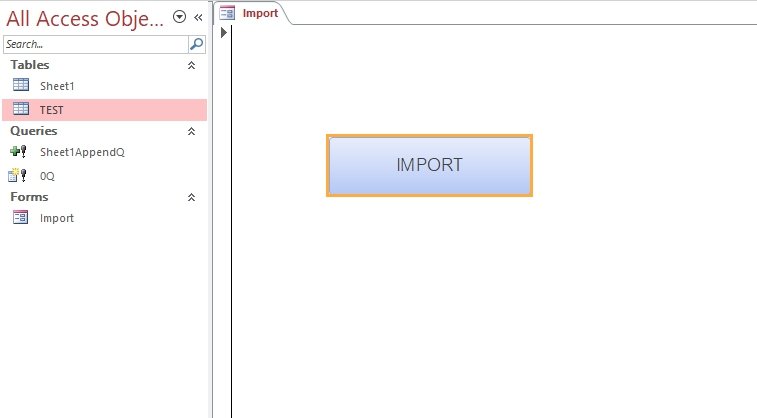Select the Forms group header text
The width and height of the screenshot is (757, 418).
(x=29, y=197)
